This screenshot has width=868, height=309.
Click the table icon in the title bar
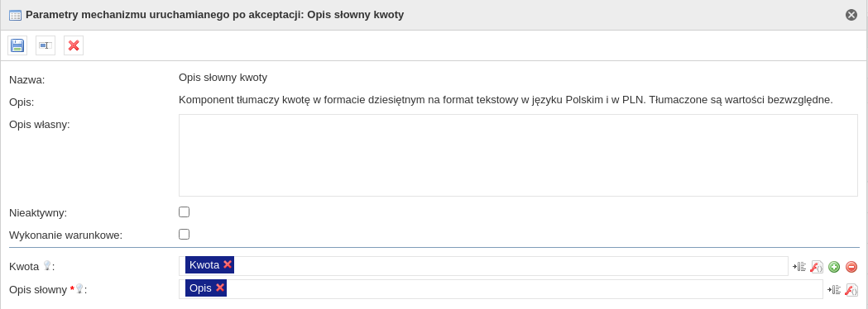(15, 15)
